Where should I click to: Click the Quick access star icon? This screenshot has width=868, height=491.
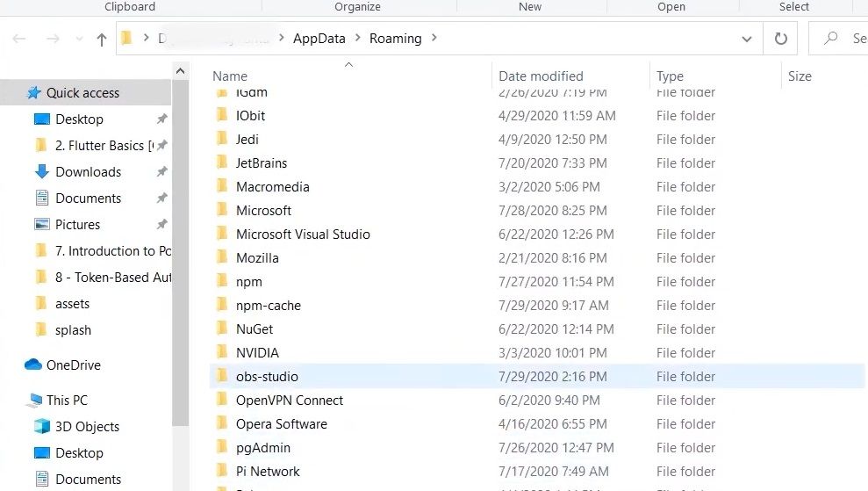click(33, 92)
